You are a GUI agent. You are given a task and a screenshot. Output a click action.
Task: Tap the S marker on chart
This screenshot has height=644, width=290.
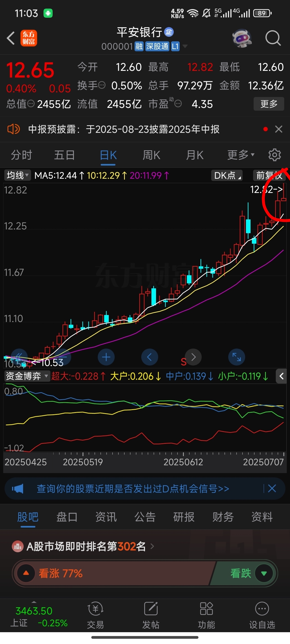point(184,362)
